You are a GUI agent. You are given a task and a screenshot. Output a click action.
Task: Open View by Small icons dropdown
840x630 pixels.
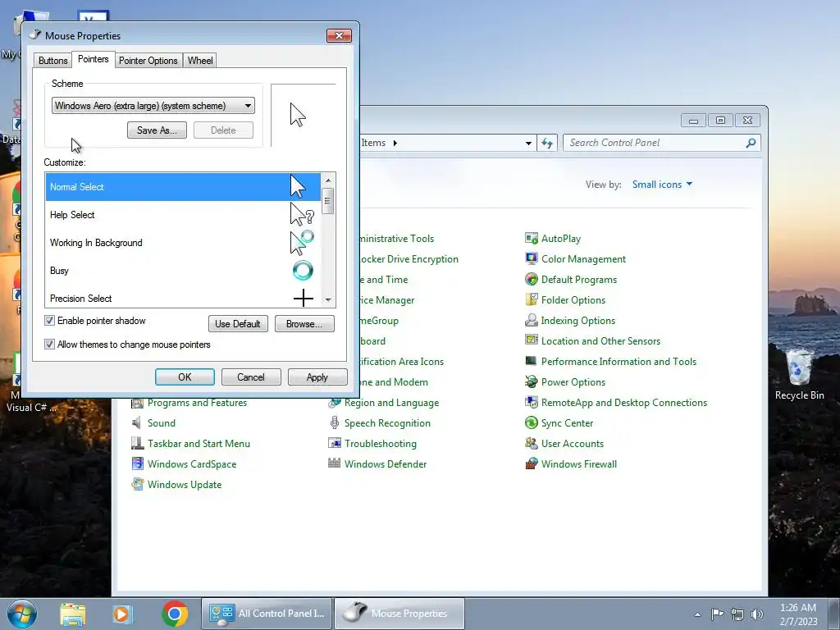(x=662, y=185)
